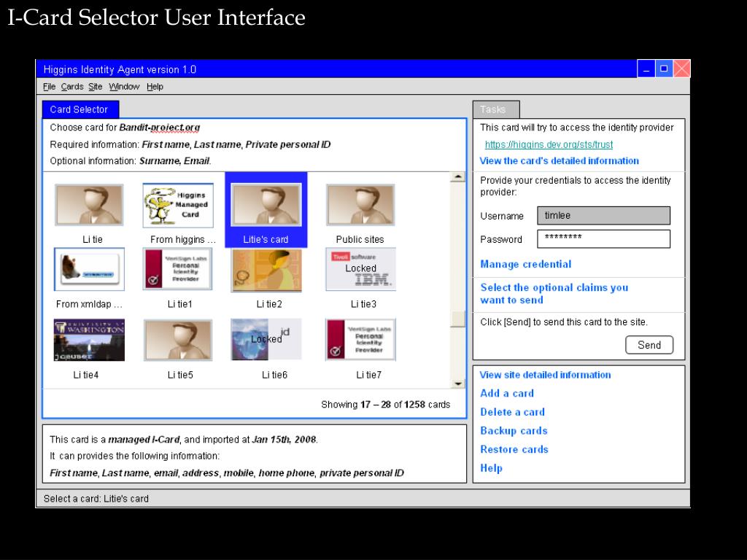Click status bar text 'Select a card: Litie's card'

tap(96, 499)
